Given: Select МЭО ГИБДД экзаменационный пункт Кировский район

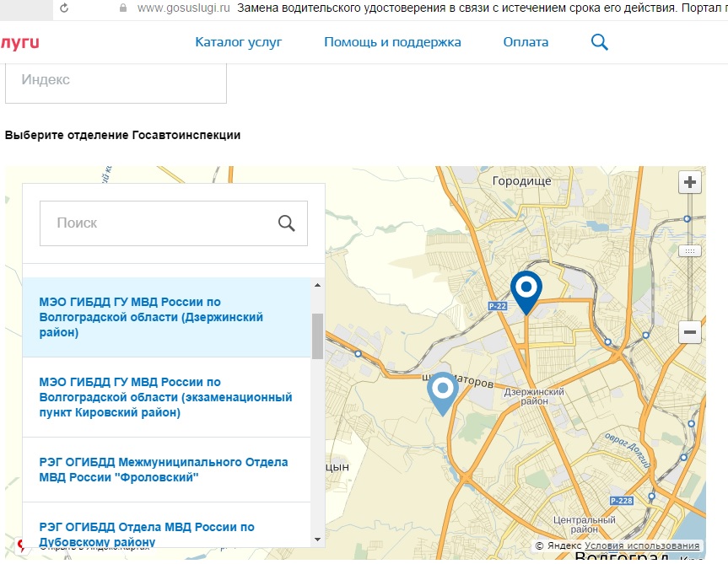Looking at the screenshot, I should 167,397.
